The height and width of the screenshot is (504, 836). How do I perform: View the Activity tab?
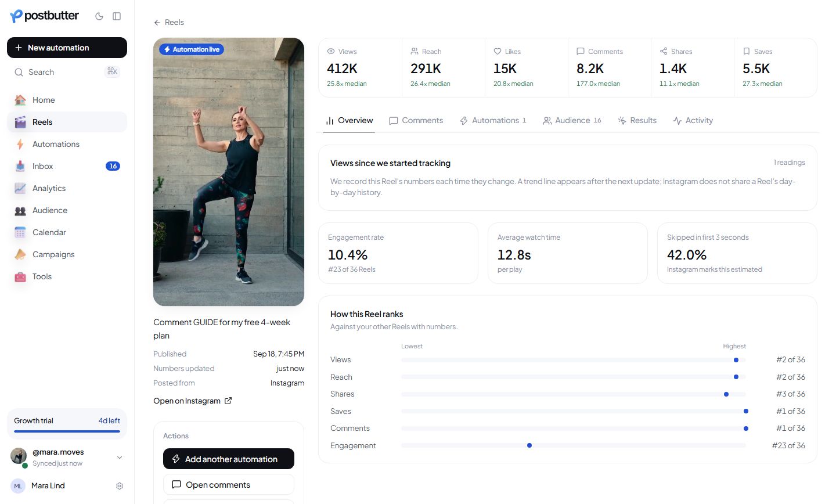[x=693, y=120]
